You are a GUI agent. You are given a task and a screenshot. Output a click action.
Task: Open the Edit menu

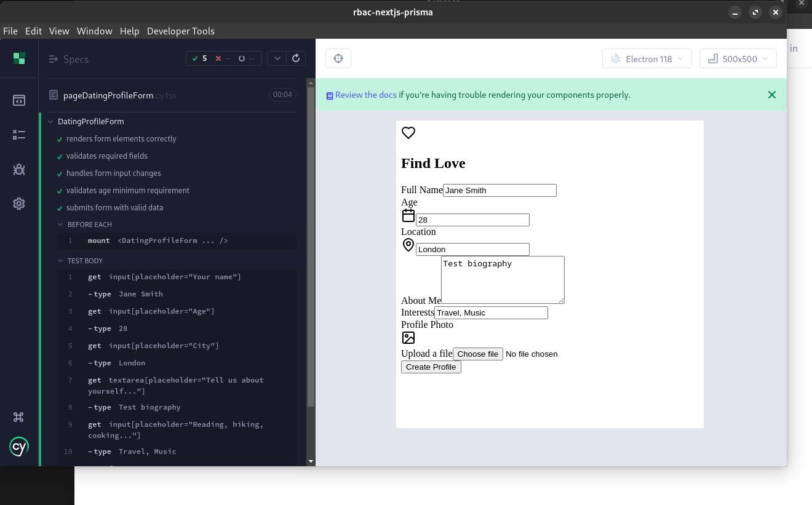tap(33, 31)
